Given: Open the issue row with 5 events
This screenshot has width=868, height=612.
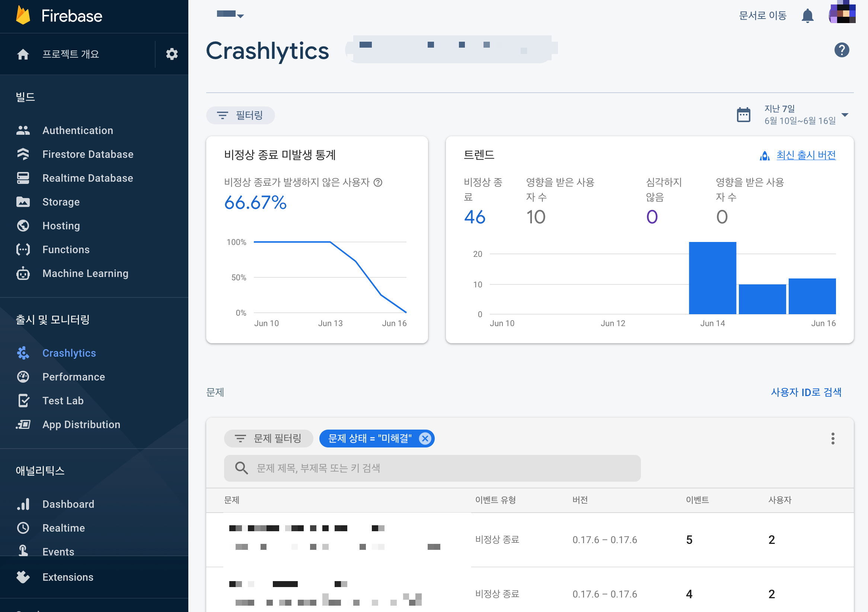Looking at the screenshot, I should (x=530, y=539).
